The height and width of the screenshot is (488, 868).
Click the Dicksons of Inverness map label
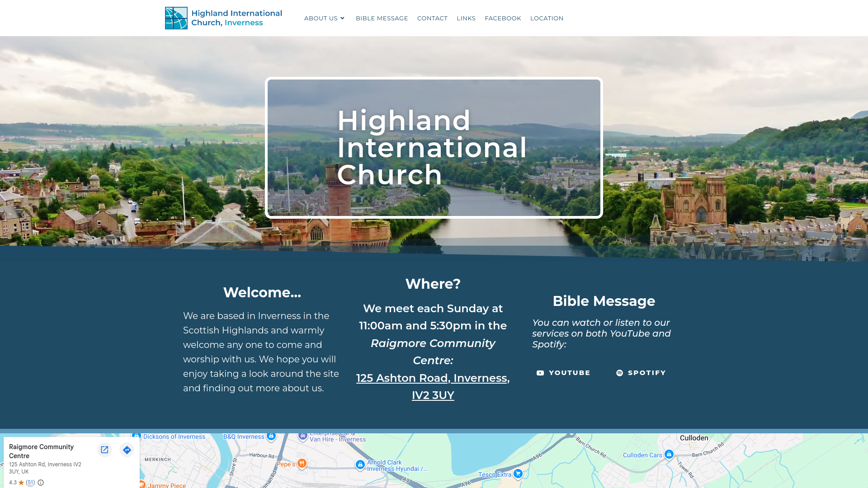(174, 437)
